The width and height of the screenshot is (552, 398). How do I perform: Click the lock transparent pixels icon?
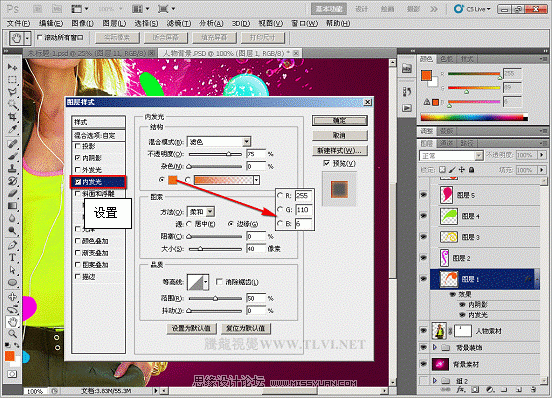(443, 170)
